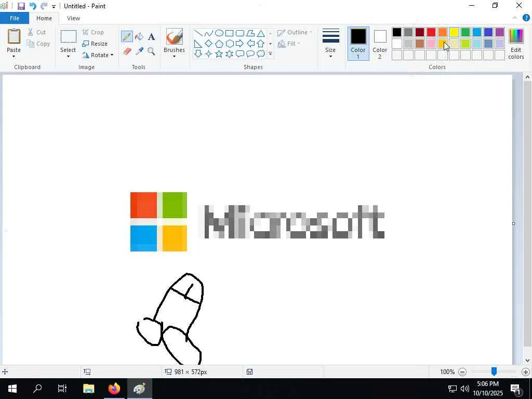Open the File menu
This screenshot has height=399, width=532.
pos(15,18)
